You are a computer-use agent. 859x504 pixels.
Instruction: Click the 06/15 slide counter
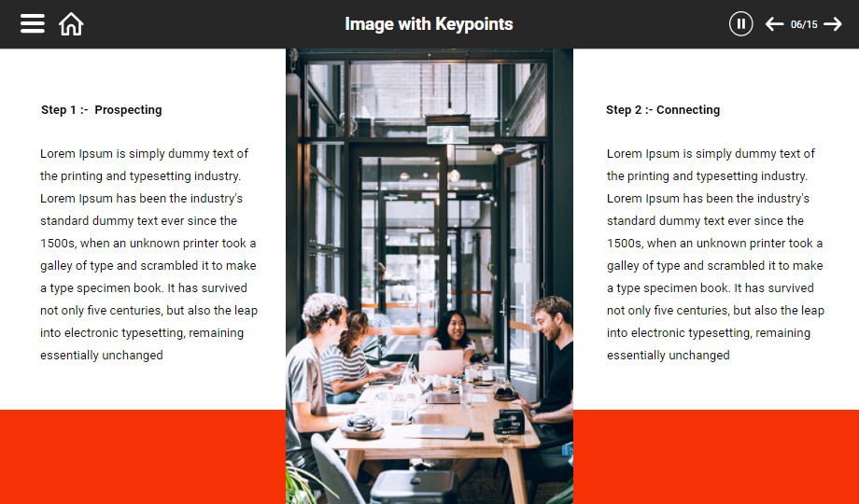pyautogui.click(x=804, y=24)
